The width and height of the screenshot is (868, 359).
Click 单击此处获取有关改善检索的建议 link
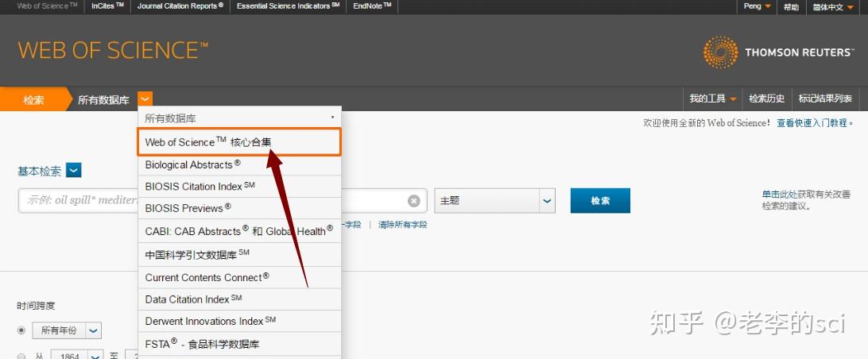805,199
